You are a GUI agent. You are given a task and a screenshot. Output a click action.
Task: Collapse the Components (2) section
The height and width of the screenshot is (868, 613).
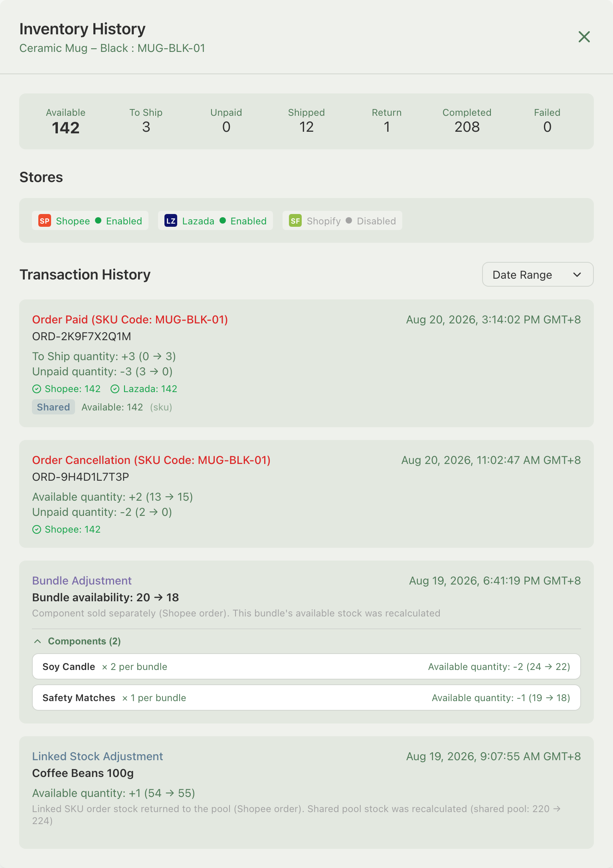pyautogui.click(x=77, y=641)
